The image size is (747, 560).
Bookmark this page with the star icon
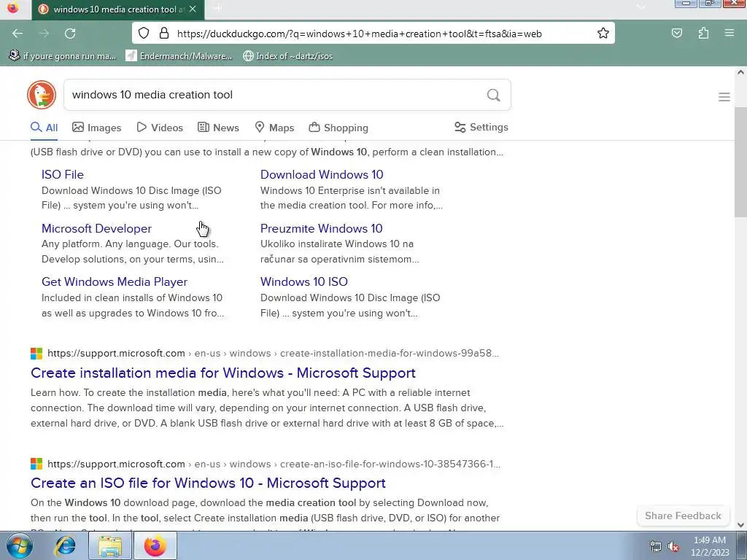pos(603,34)
